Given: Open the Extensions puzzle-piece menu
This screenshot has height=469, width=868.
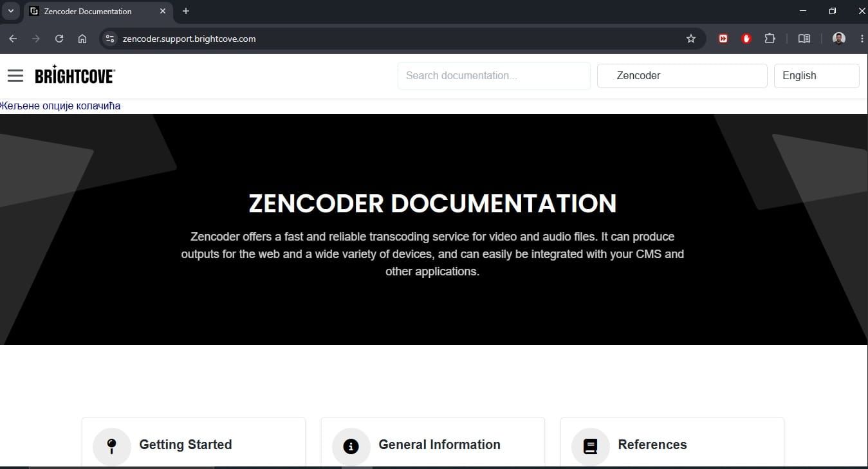Looking at the screenshot, I should pos(770,39).
